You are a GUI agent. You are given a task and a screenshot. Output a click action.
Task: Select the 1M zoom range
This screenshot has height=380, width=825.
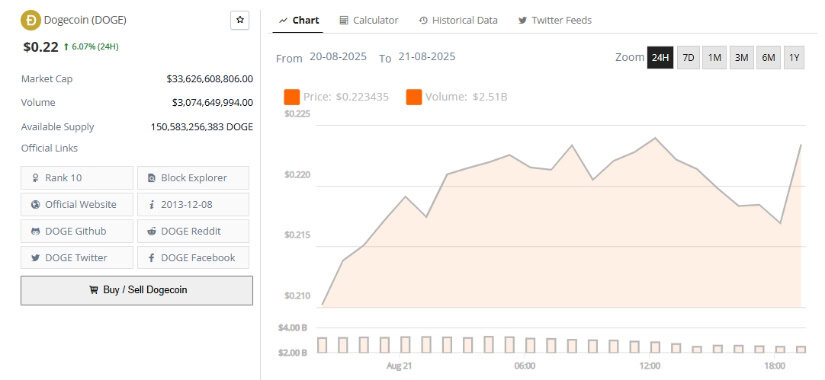click(x=715, y=57)
